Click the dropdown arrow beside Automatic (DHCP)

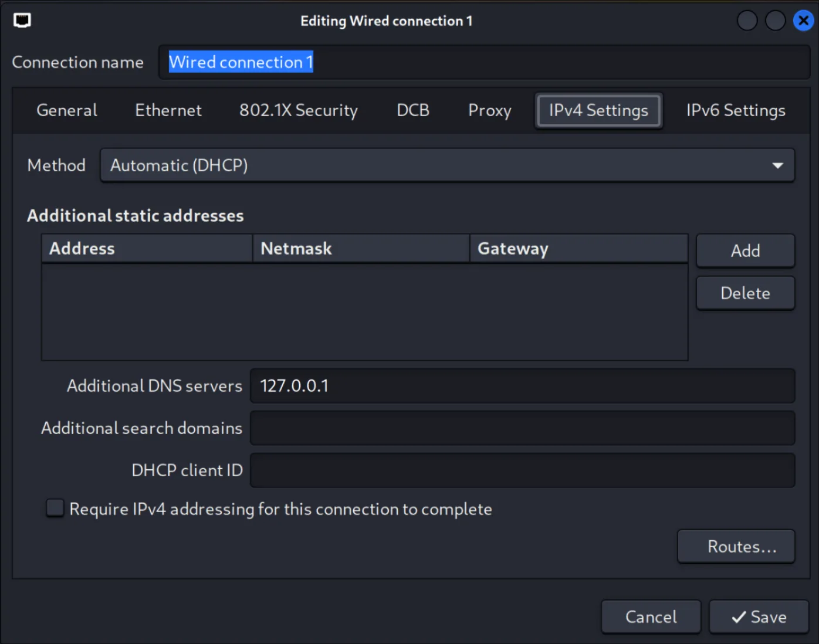(x=778, y=165)
